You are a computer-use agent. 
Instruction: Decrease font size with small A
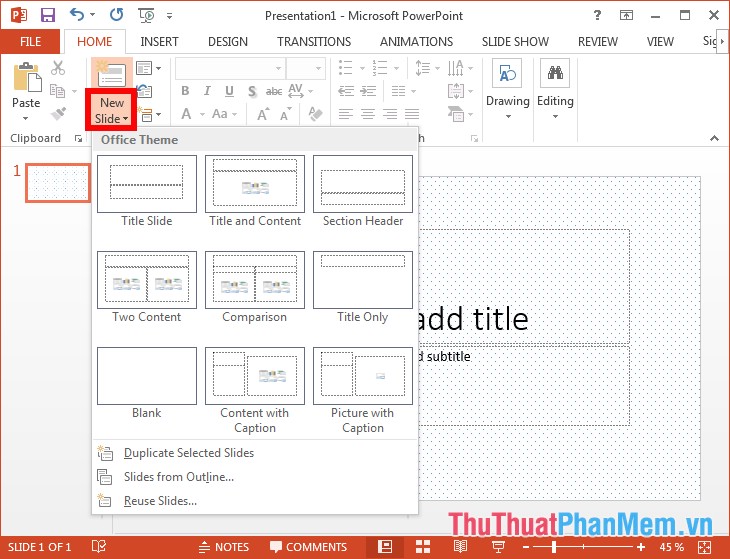(x=285, y=114)
